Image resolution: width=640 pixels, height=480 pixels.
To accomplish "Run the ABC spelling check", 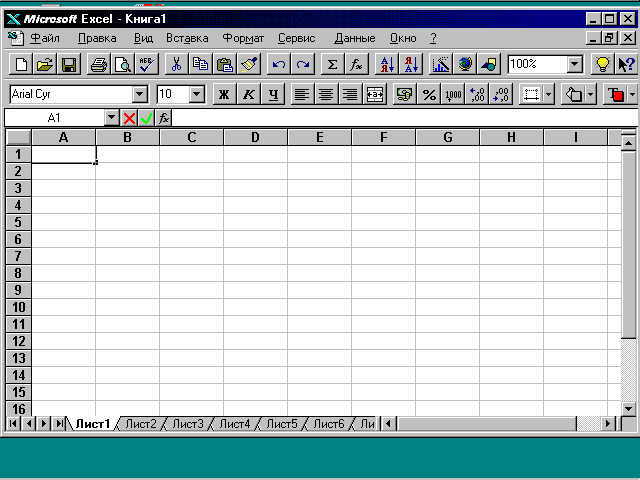I will [x=146, y=64].
